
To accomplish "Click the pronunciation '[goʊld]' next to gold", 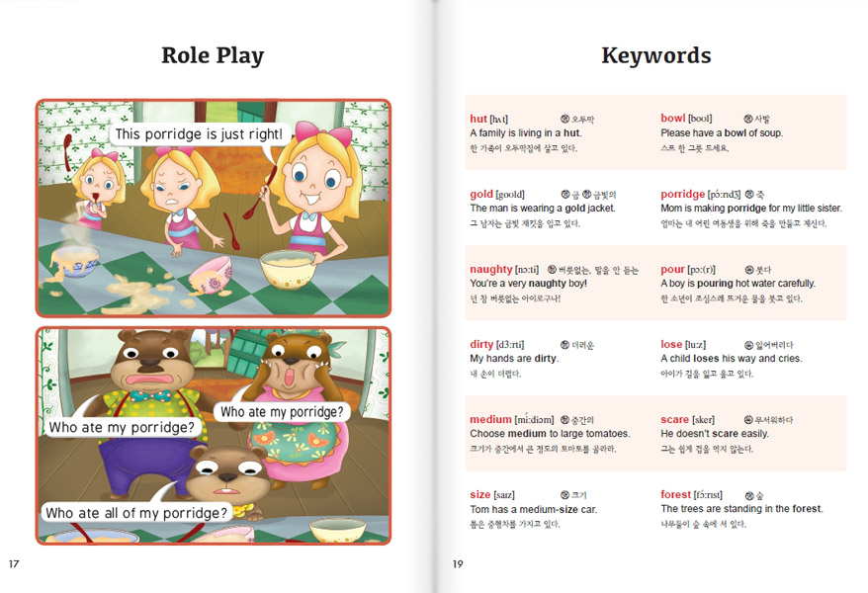I will pyautogui.click(x=510, y=195).
